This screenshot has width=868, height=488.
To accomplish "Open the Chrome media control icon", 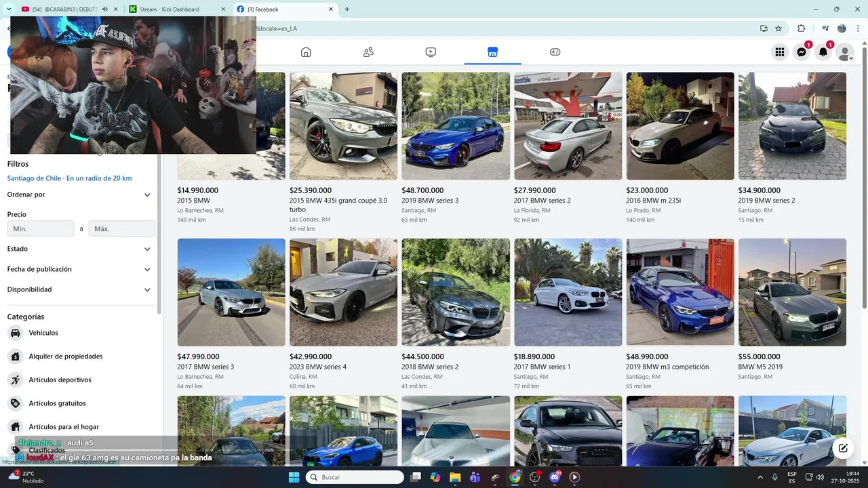I will [x=825, y=28].
